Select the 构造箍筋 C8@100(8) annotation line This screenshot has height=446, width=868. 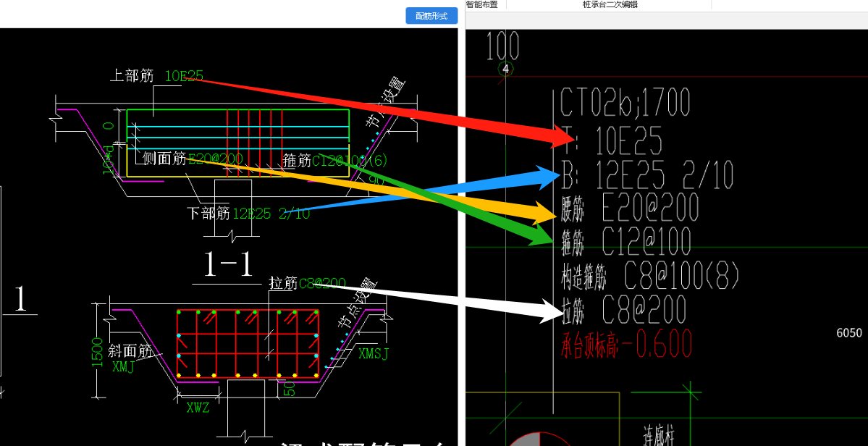(x=650, y=276)
